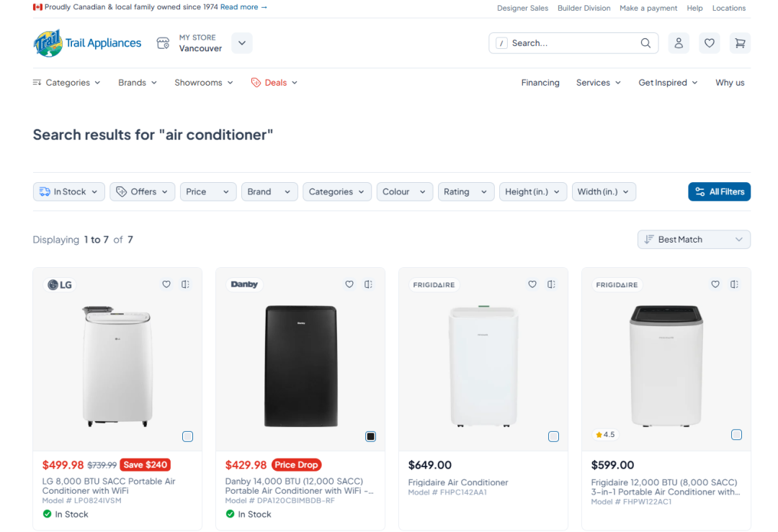Open the user account icon
The image size is (778, 532).
[679, 43]
